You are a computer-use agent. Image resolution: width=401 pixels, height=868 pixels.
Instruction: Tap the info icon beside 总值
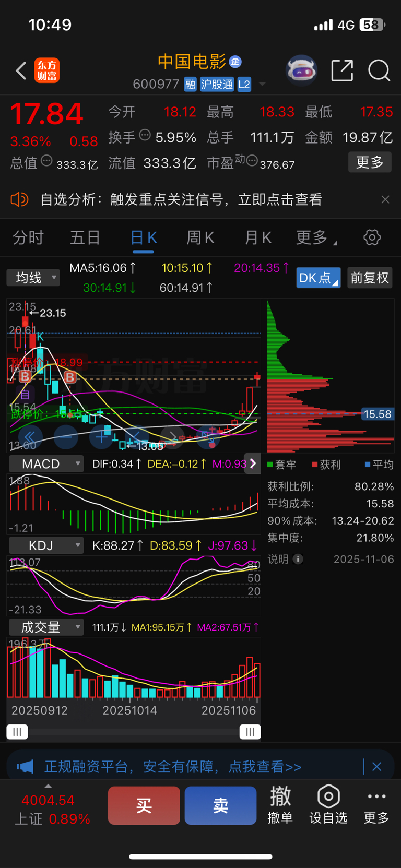click(46, 161)
